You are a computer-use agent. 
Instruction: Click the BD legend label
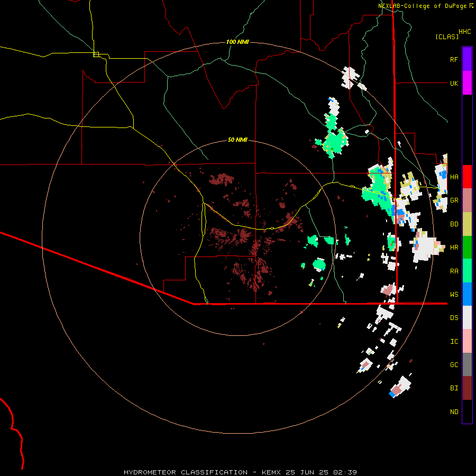[x=454, y=224]
